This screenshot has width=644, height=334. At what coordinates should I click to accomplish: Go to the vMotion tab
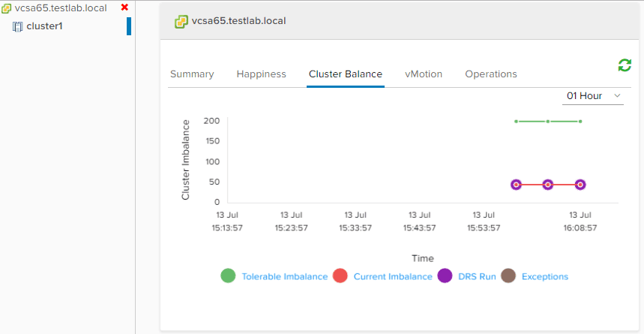pos(424,74)
